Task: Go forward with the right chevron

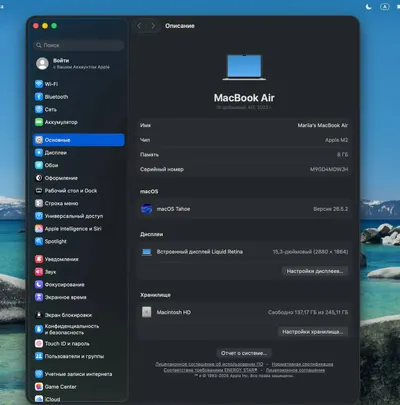Action: point(153,26)
